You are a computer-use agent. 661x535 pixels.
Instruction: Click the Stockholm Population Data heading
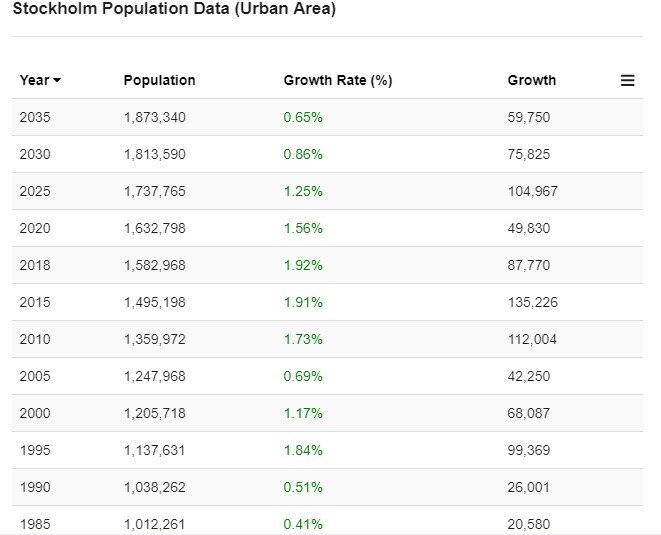[x=174, y=8]
